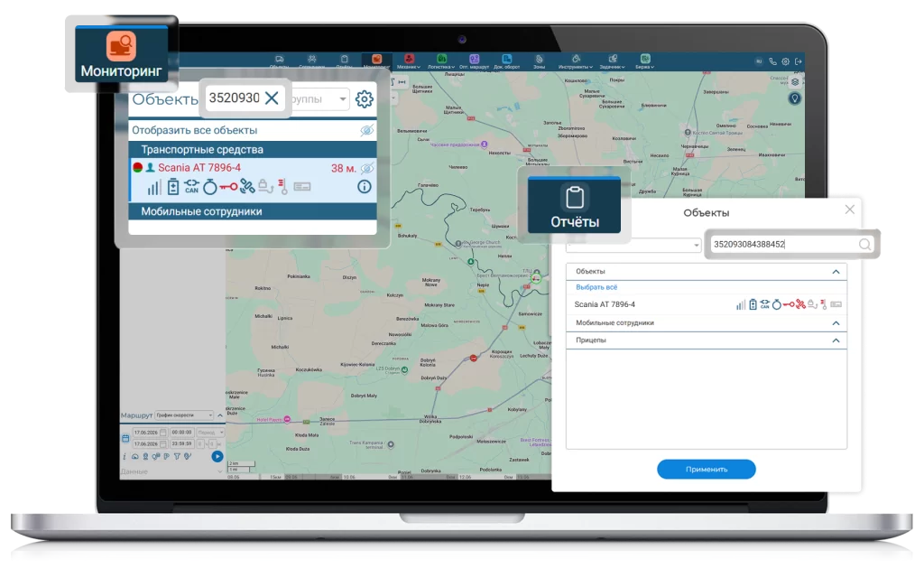Click the battery icon under Scania in left panel

(x=172, y=188)
